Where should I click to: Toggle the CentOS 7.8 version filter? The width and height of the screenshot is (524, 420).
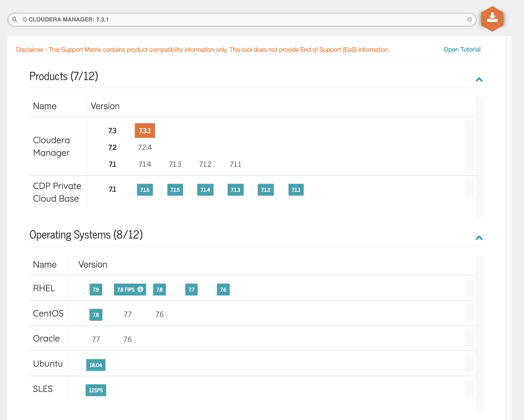(95, 314)
